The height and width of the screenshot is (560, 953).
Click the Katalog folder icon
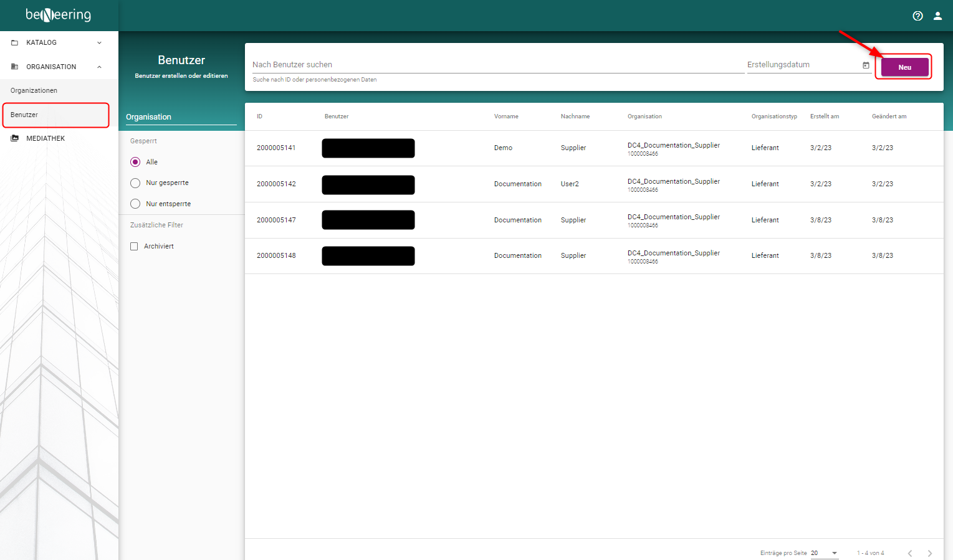click(x=15, y=43)
